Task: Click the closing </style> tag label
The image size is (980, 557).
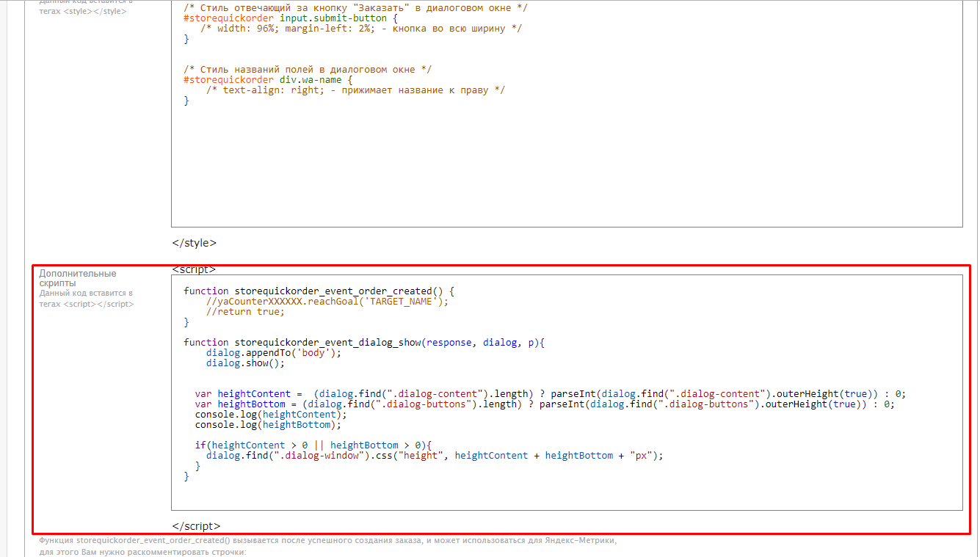Action: pos(195,243)
